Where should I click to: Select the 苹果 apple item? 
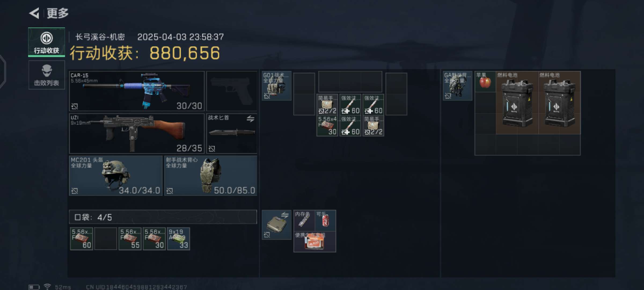485,82
